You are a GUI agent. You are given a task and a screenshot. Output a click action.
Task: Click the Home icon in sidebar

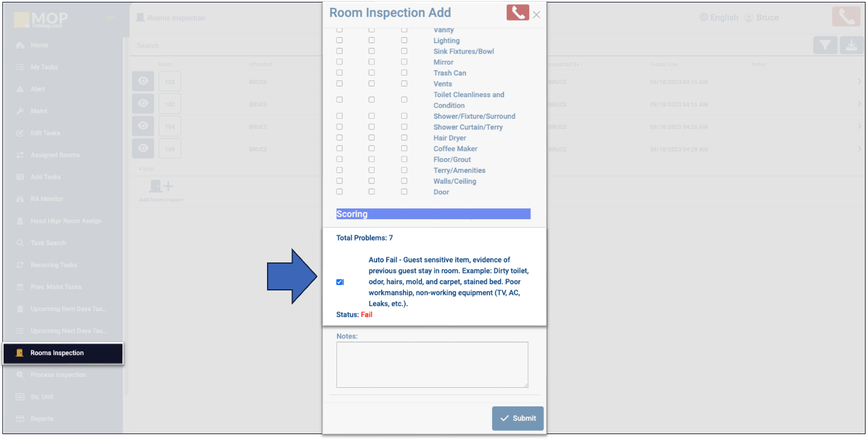[x=20, y=46]
